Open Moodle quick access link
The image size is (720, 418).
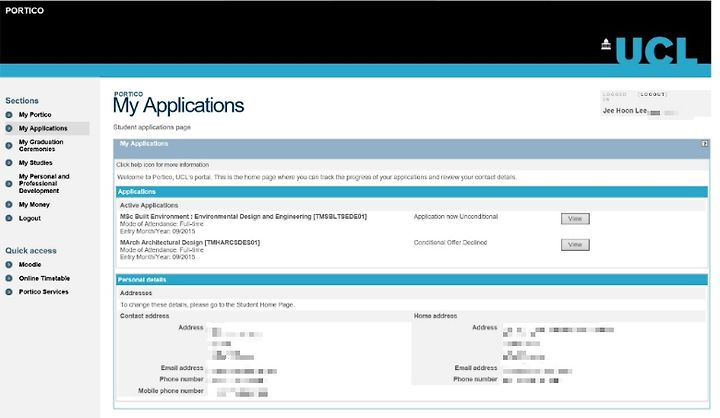click(30, 265)
